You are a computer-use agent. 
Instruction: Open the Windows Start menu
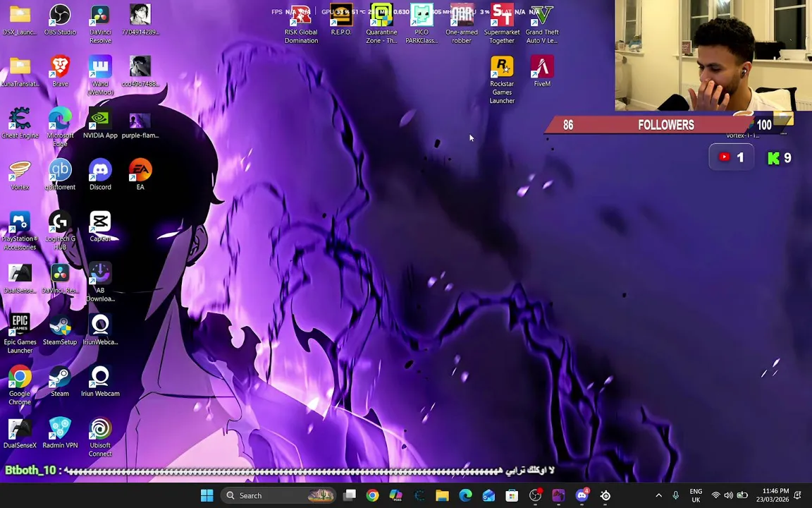207,495
